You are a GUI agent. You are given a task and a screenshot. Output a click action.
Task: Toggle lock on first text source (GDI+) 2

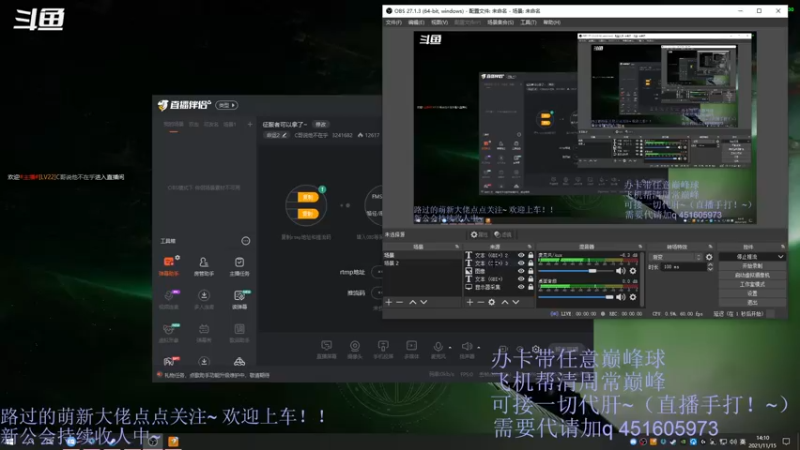(531, 255)
